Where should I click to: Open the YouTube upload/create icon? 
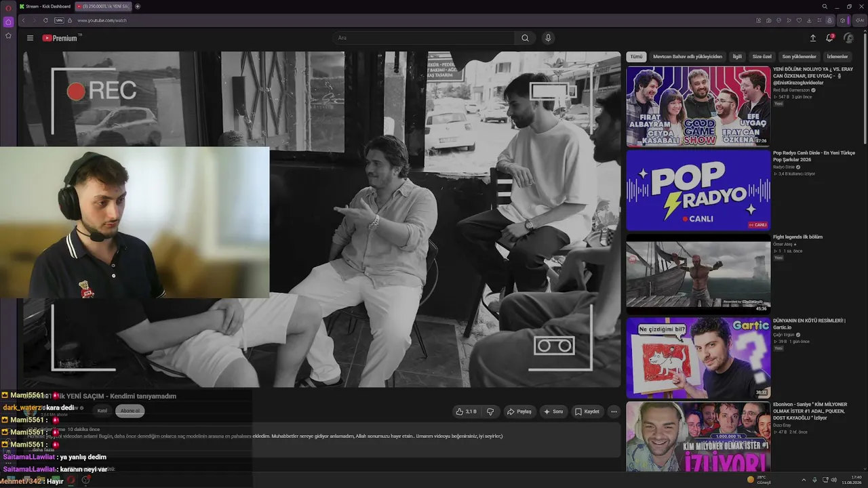point(813,38)
